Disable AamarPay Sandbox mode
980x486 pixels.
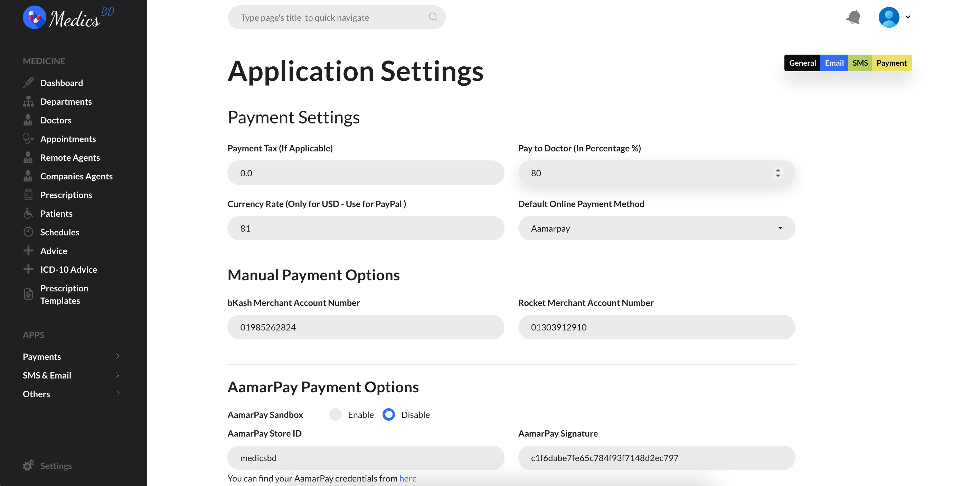(x=389, y=414)
